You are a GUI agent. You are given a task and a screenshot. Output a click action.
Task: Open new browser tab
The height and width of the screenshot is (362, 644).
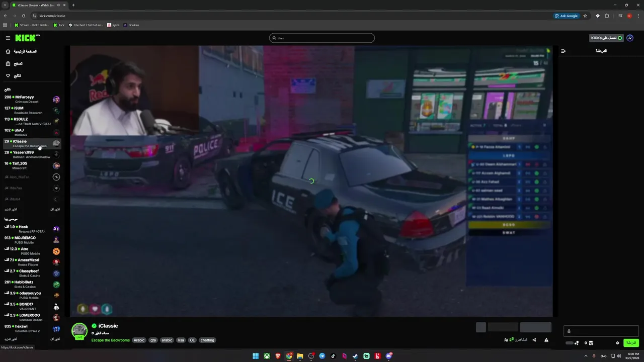tap(73, 5)
